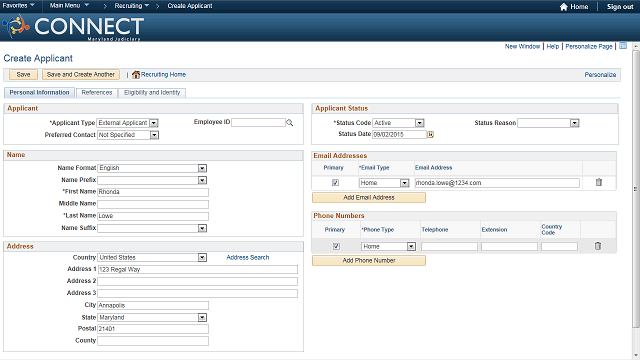Delete the email address row
The image size is (640, 360).
pyautogui.click(x=598, y=182)
